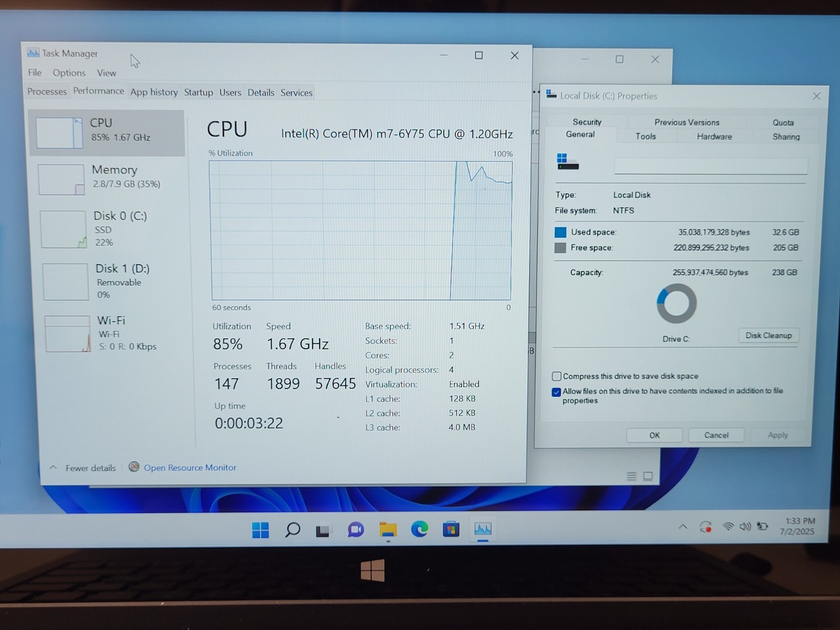Screen dimensions: 840x630
Task: Maximize the background Explorer window
Action: coord(619,59)
